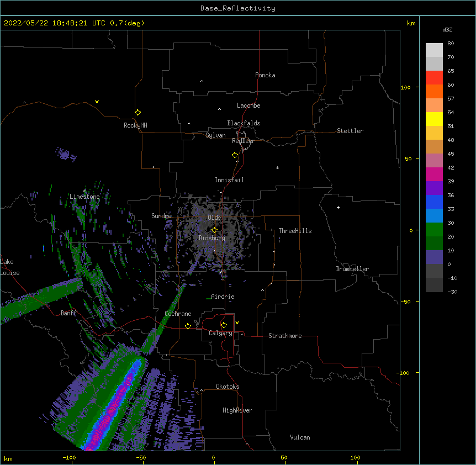
Task: Click the Blackfalds label
Action: click(244, 123)
